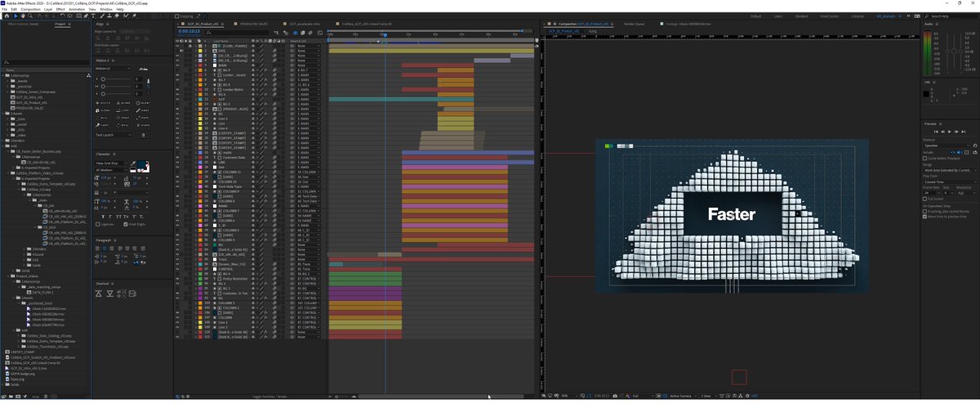Screen dimensions: 980x408
Task: Click Search Help field
Action: point(951,16)
